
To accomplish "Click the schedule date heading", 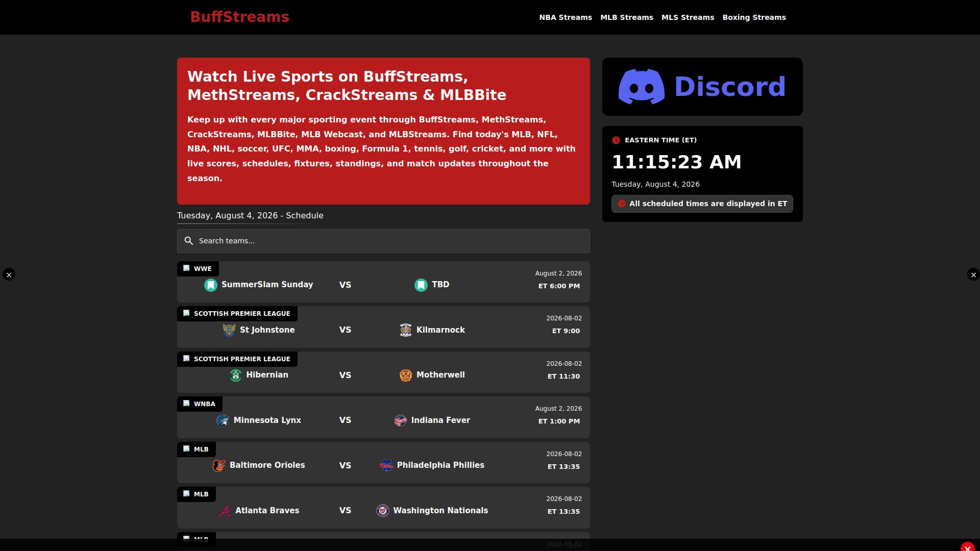I will (250, 216).
